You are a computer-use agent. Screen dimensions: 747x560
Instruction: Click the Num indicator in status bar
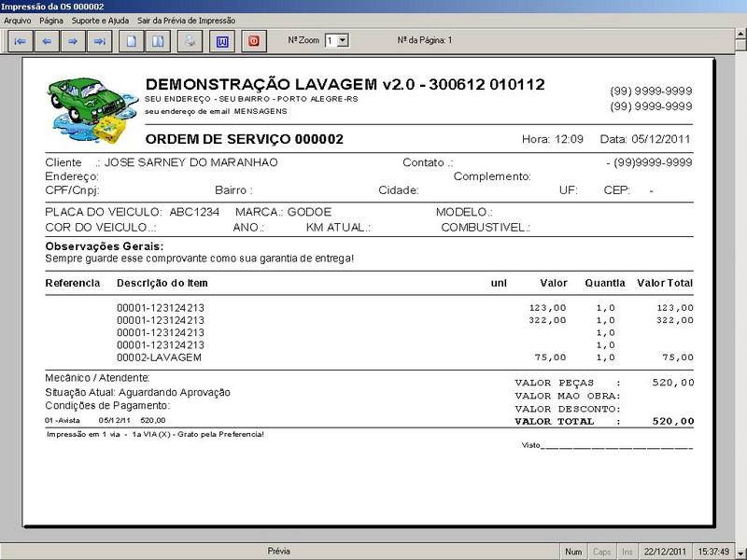[x=573, y=552]
